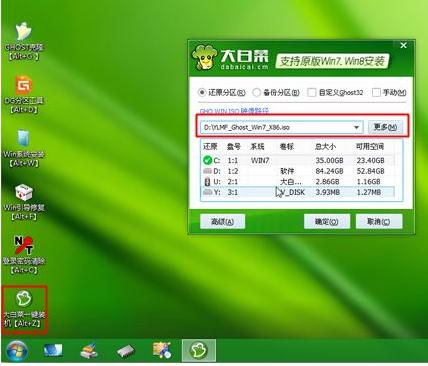This screenshot has height=366, width=428.
Task: Open the ghost app in the taskbar
Action: click(x=199, y=350)
